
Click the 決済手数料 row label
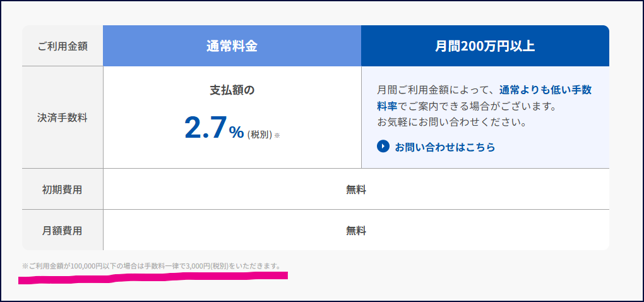(63, 118)
